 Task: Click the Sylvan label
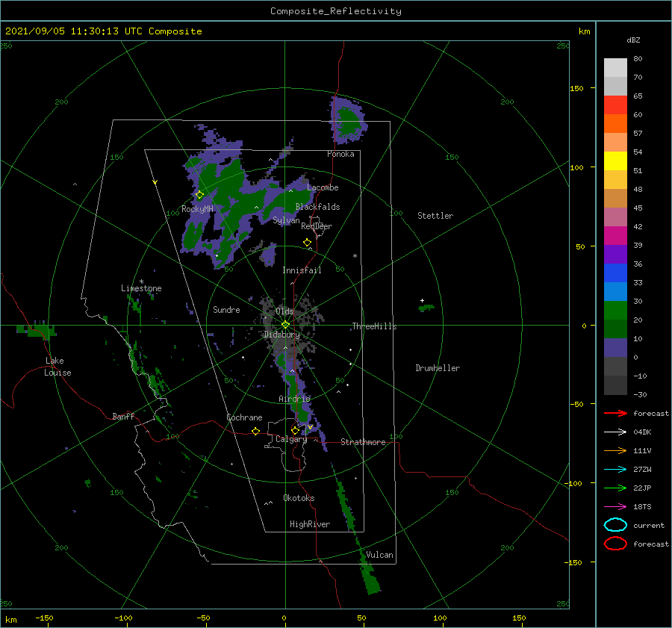click(286, 220)
